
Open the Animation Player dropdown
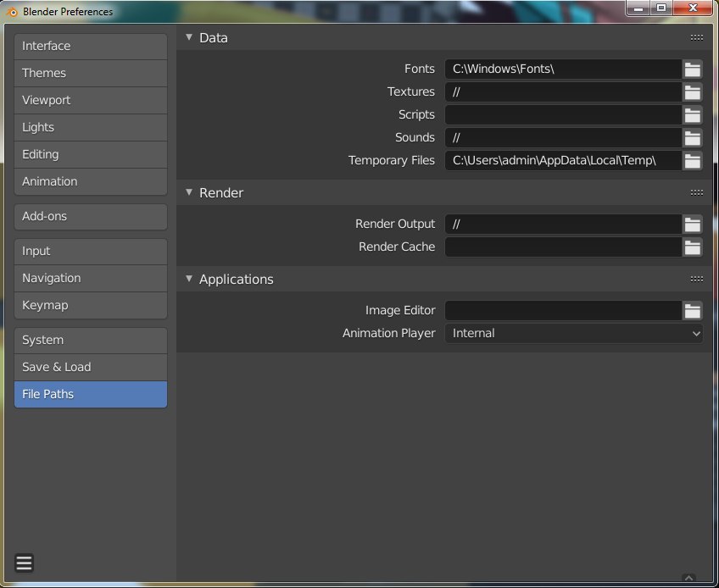pyautogui.click(x=574, y=333)
